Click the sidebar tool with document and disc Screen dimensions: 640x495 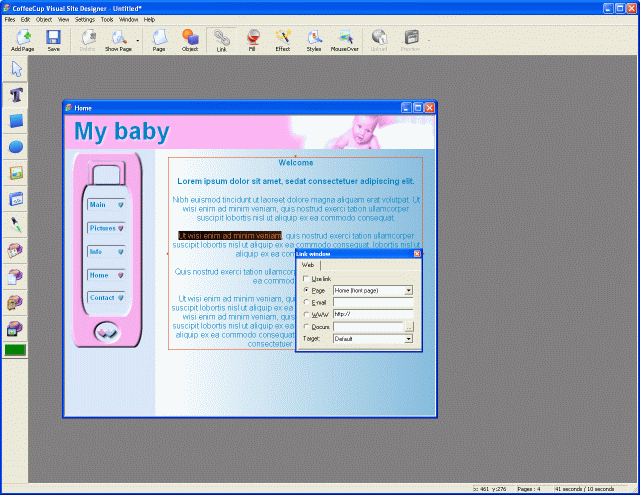point(16,277)
